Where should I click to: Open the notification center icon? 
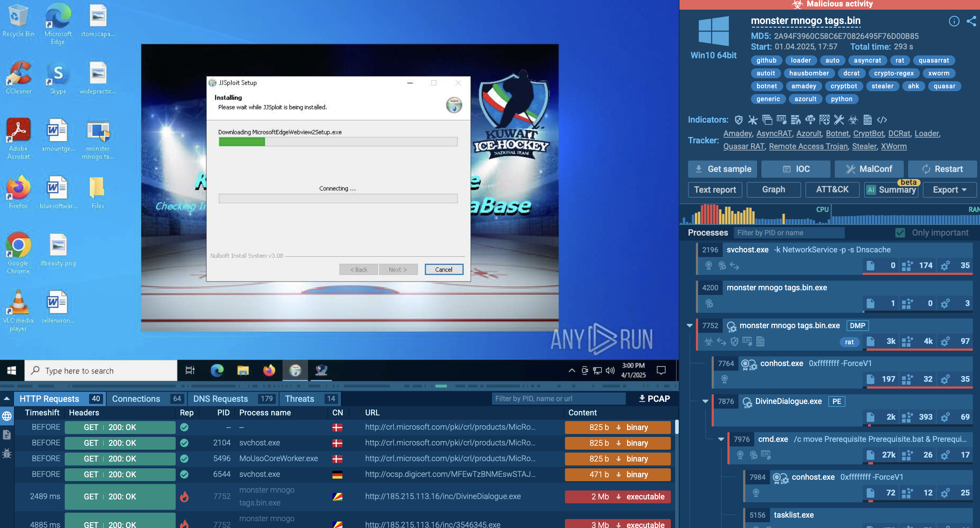(x=661, y=370)
